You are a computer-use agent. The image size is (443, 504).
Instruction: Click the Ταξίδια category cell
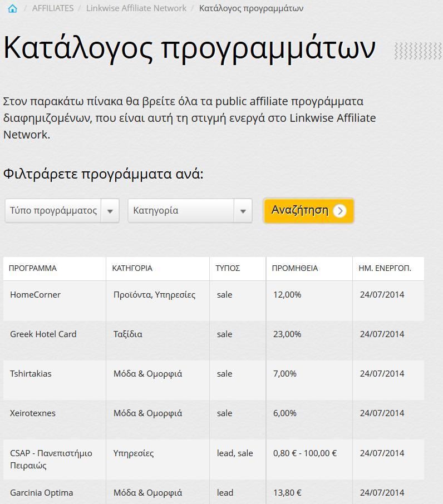pyautogui.click(x=127, y=334)
